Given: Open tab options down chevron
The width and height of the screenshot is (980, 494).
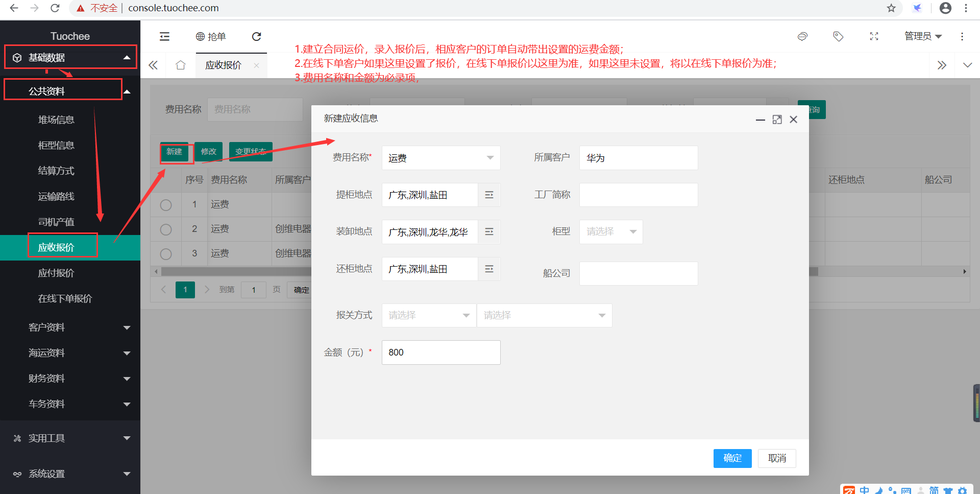Looking at the screenshot, I should pyautogui.click(x=967, y=65).
